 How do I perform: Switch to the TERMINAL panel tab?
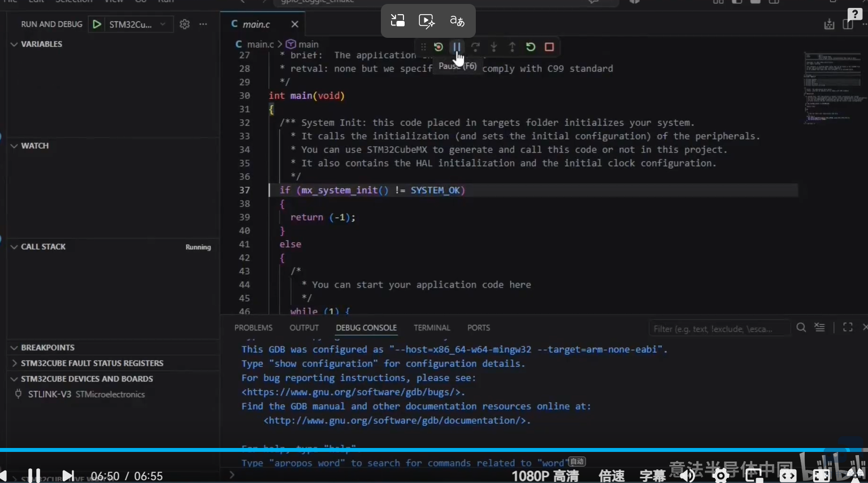(x=432, y=328)
